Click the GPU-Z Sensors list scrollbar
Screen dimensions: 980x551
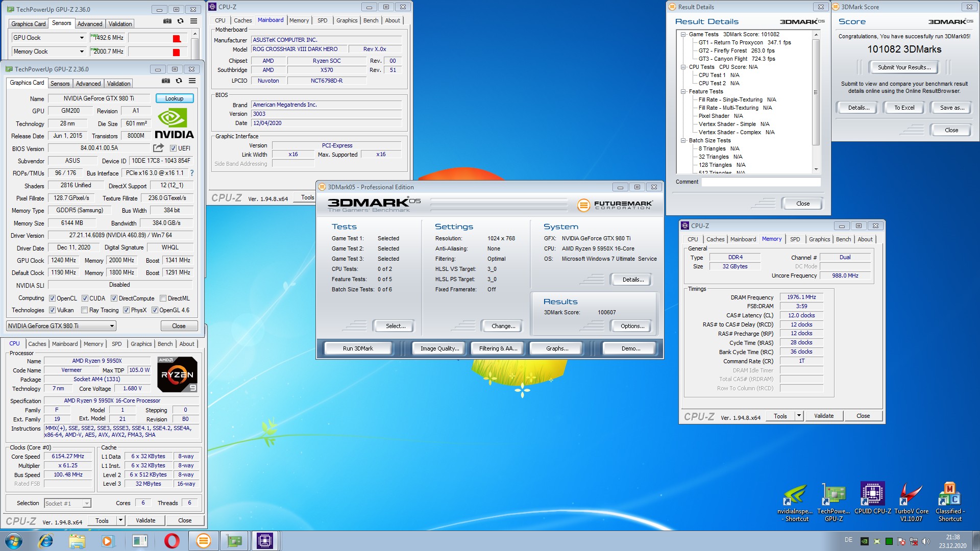[194, 45]
